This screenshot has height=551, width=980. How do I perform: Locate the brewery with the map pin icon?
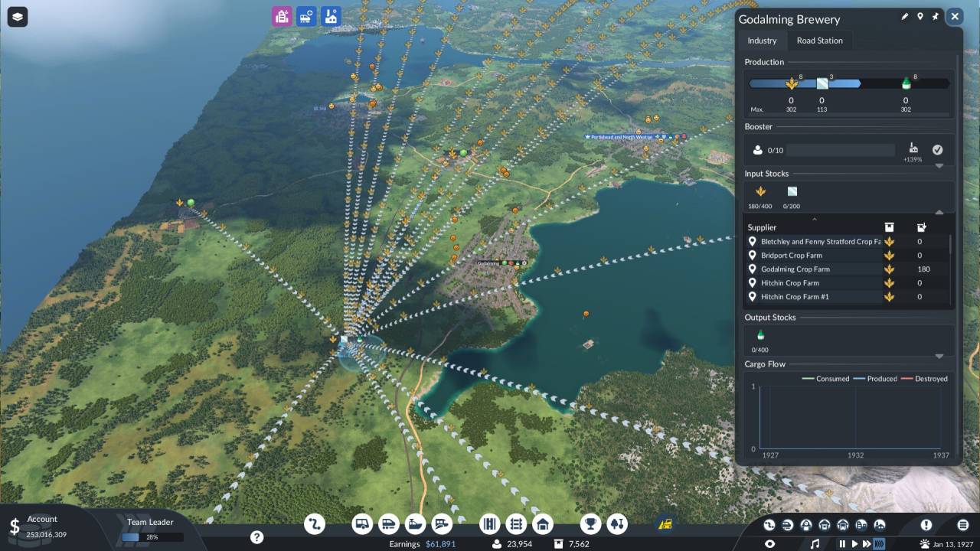tap(920, 16)
